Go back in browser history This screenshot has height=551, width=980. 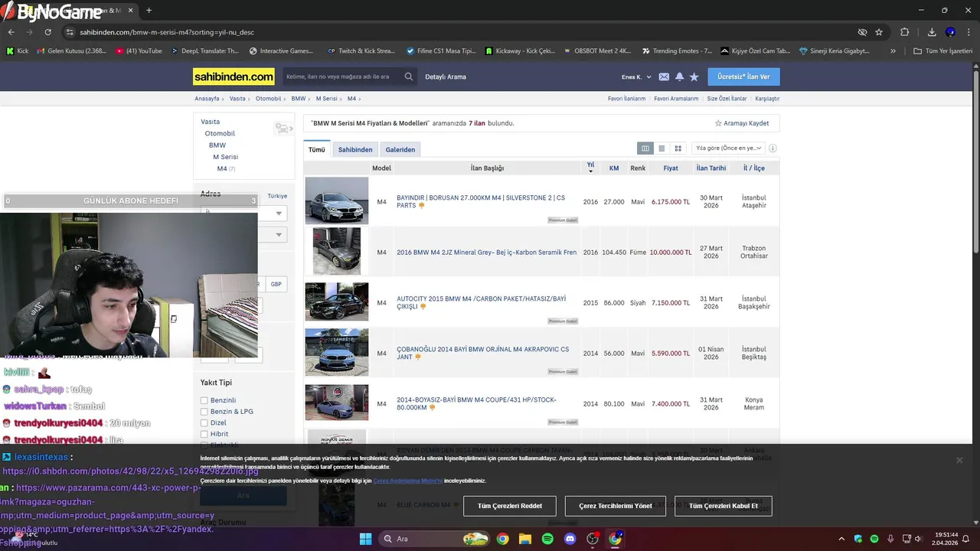[x=11, y=32]
